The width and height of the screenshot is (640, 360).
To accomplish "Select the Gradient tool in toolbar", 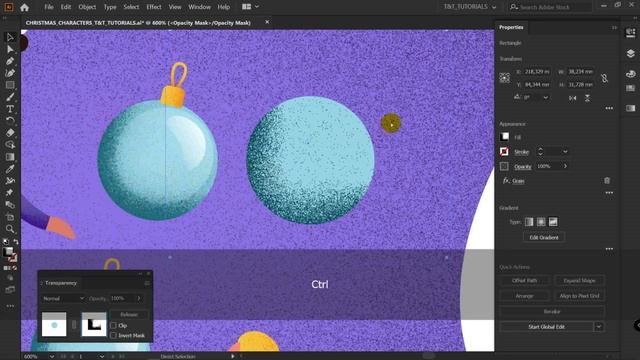I will pos(10,157).
